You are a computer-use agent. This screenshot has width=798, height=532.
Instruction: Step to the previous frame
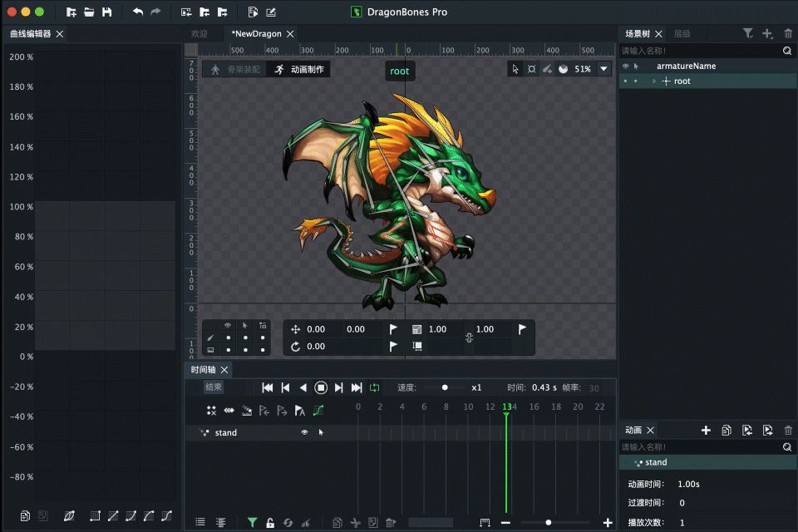tap(285, 388)
